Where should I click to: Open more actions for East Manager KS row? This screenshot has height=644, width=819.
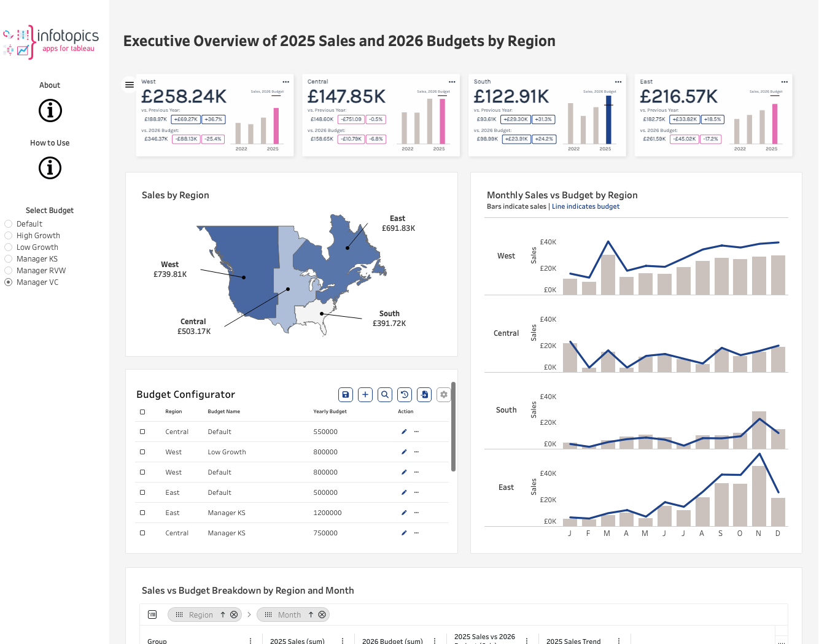416,513
